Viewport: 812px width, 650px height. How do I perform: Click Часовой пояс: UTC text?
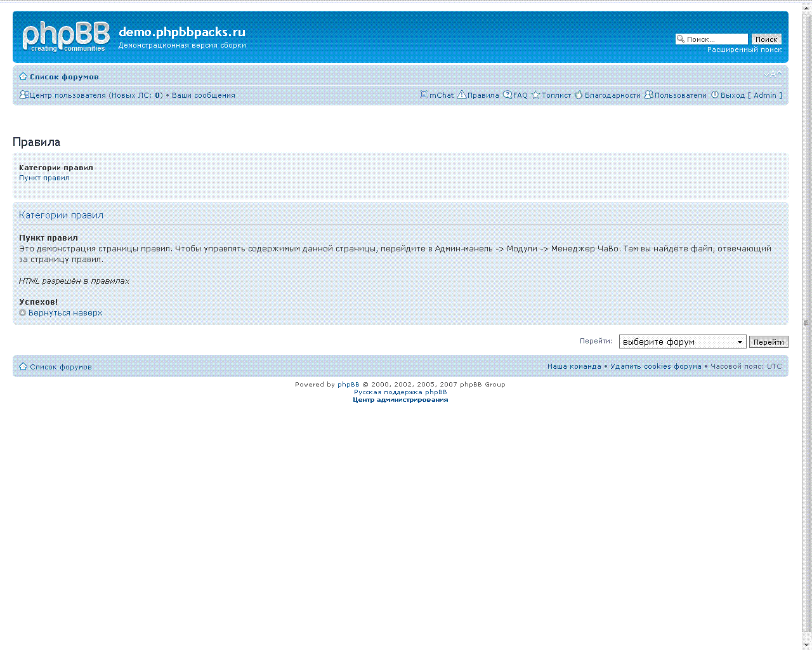tap(746, 366)
